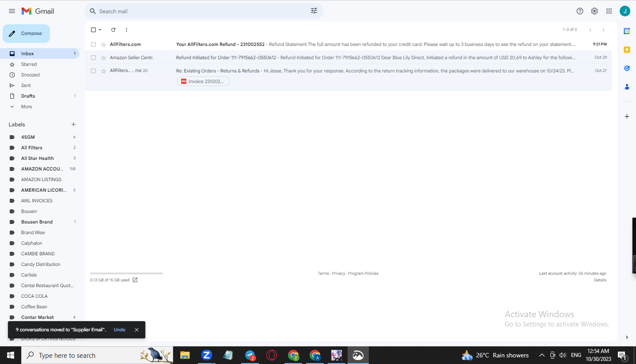Undo moving conversations to Supplier Email
Viewport: 636px width, 364px height.
119,330
